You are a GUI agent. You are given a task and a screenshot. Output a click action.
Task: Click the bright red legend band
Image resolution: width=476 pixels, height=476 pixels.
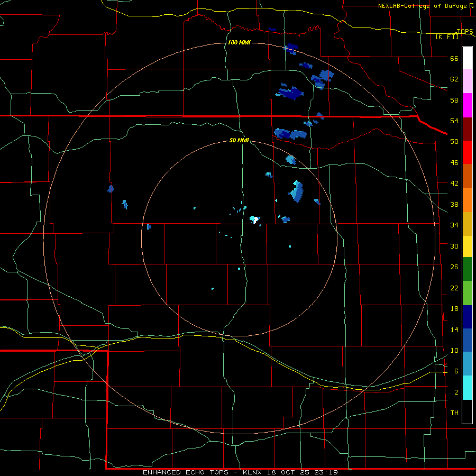(x=467, y=152)
